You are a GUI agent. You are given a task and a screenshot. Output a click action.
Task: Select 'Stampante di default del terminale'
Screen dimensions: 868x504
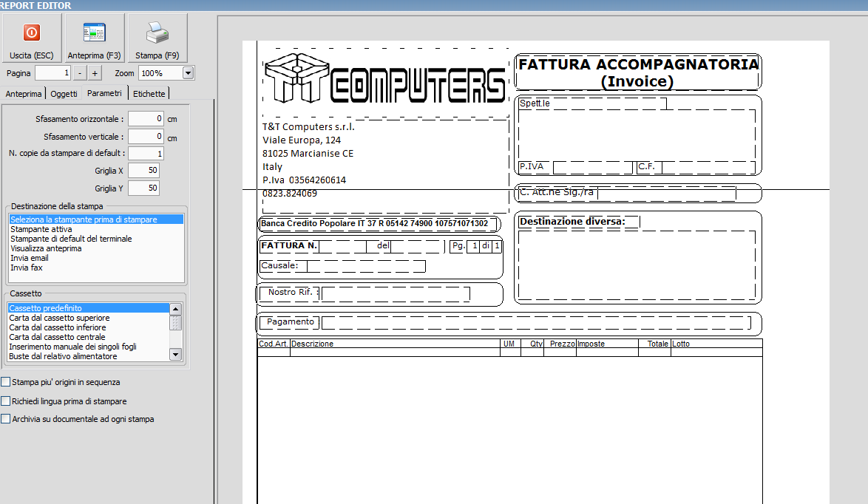tap(96, 239)
